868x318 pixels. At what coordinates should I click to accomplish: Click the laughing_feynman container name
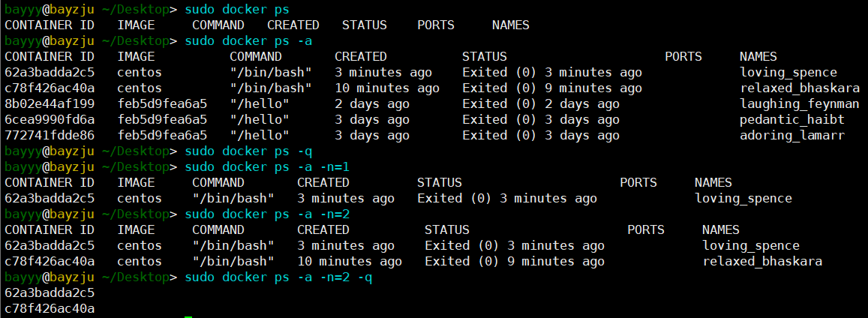(799, 103)
